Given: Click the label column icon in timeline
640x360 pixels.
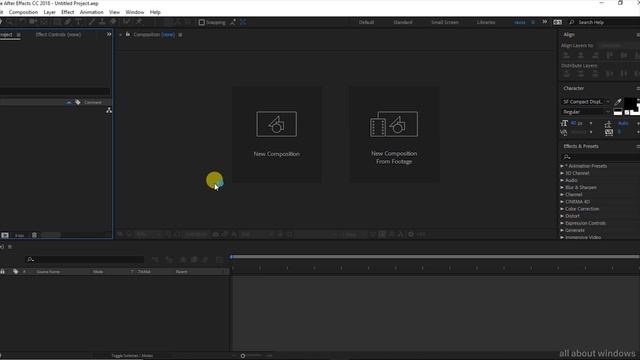Looking at the screenshot, I should (16, 271).
